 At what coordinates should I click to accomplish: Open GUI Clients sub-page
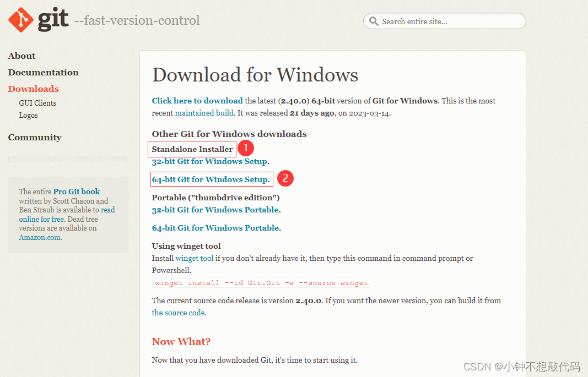(37, 103)
